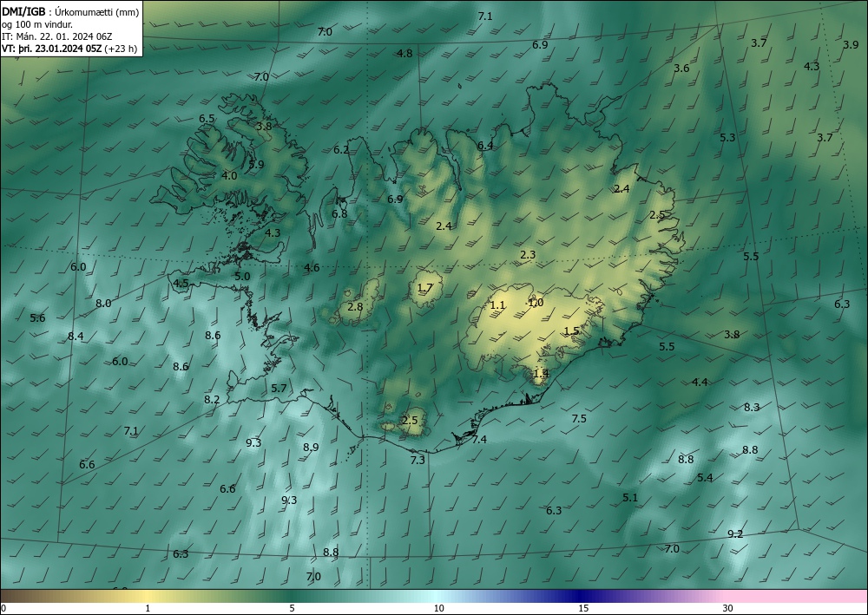Image resolution: width=868 pixels, height=615 pixels.
Task: Click the 3.9 value at the map corner
Action: [x=851, y=45]
